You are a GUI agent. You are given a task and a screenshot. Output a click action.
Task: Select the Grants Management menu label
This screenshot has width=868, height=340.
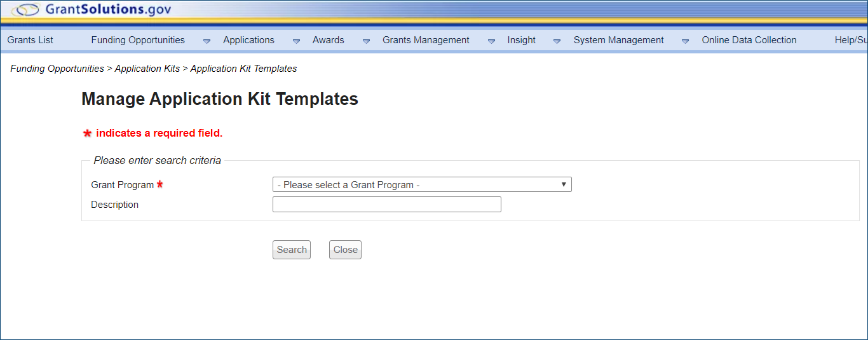pyautogui.click(x=426, y=40)
